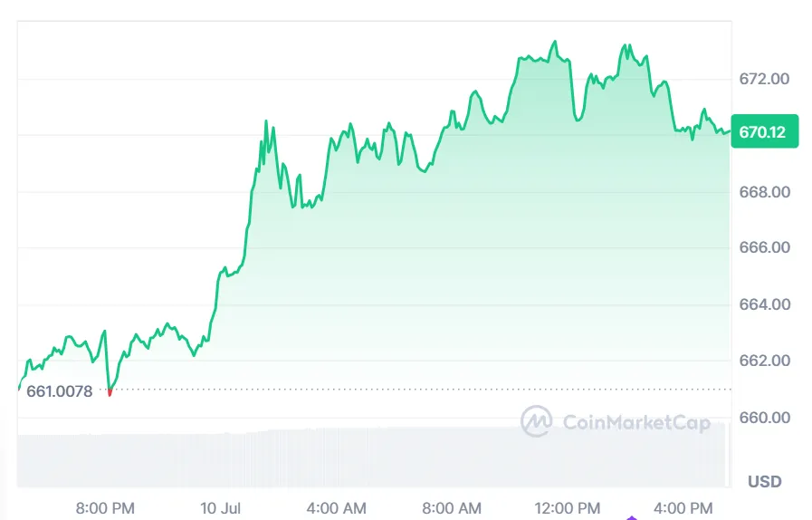Click the 672.00 y-axis label
This screenshot has width=812, height=520.
point(764,79)
